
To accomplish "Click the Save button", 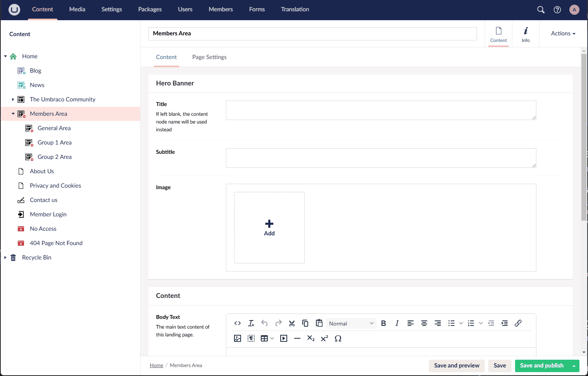I will (x=500, y=366).
